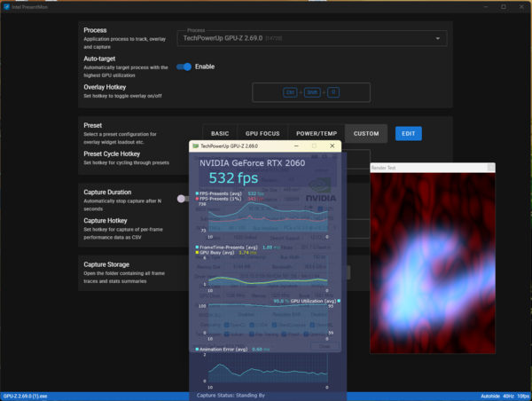Viewport: 532px width, 401px height.
Task: Toggle the OpenCL checkbox in GPU-Z
Action: pos(226,325)
